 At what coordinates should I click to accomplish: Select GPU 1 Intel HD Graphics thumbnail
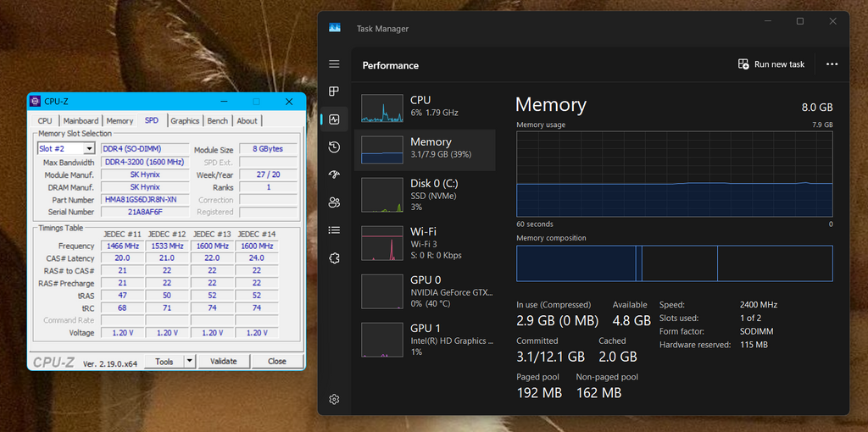[x=382, y=340]
